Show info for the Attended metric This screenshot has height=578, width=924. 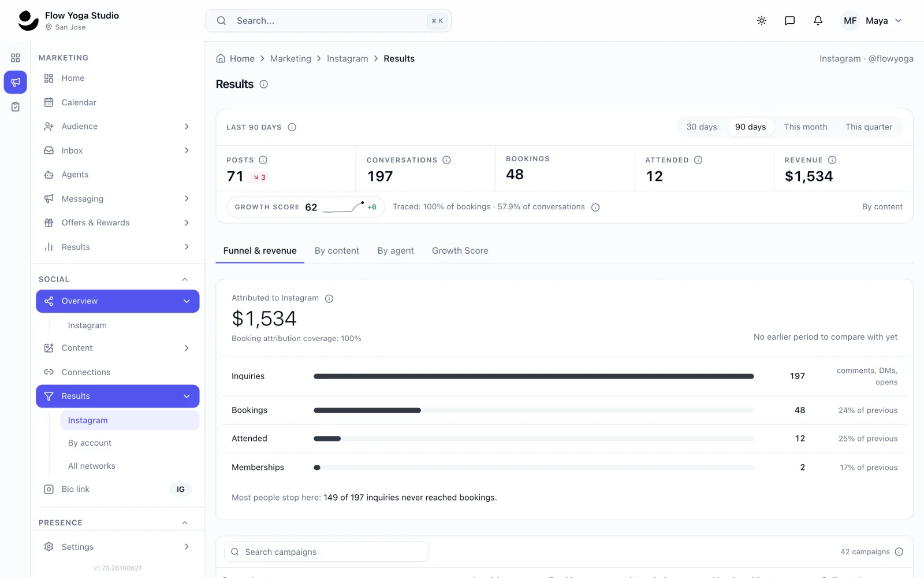pos(698,160)
